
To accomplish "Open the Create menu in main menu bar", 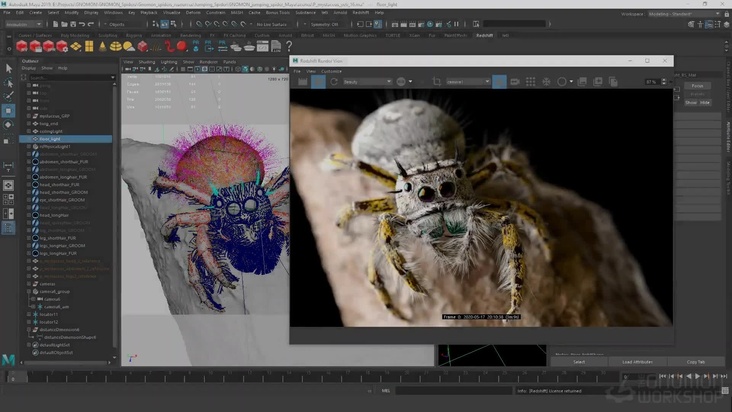I will point(35,13).
